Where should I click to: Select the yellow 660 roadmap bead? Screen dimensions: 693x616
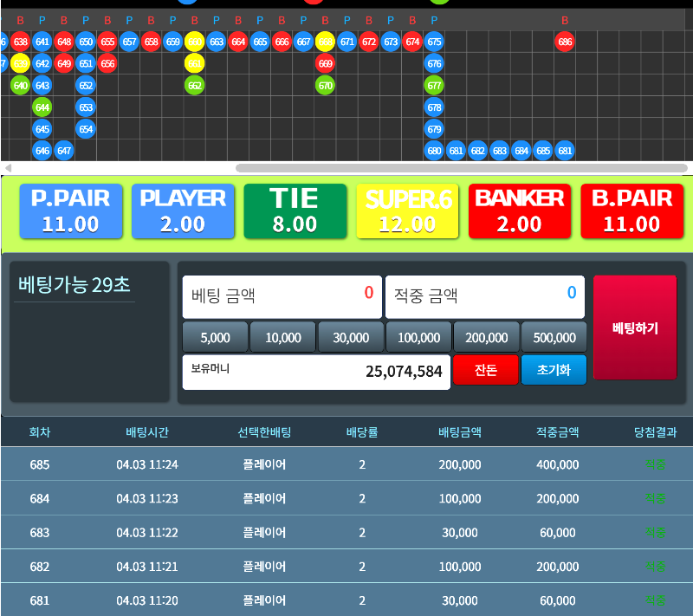[x=194, y=42]
